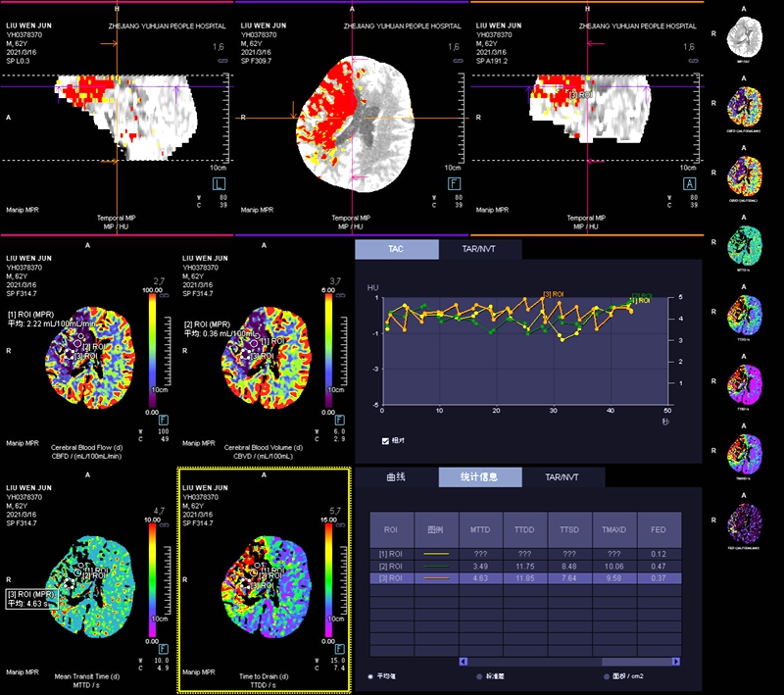Open the upper TAR/NVT tab beside TAC

(x=480, y=250)
